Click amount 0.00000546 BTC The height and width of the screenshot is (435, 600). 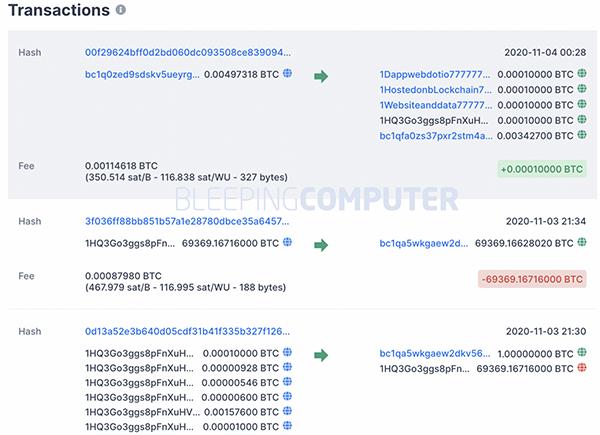coord(240,383)
